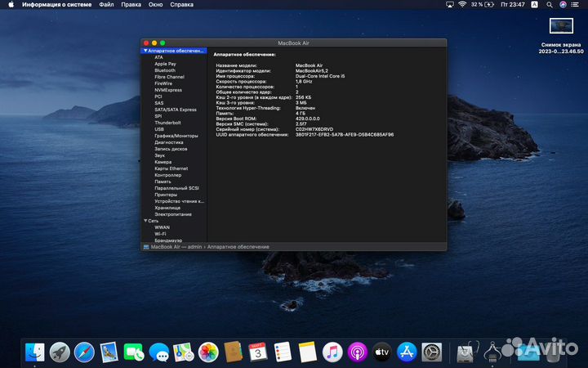The width and height of the screenshot is (588, 368).
Task: Click the model identifier MacBookAir5,2
Action: (312, 70)
